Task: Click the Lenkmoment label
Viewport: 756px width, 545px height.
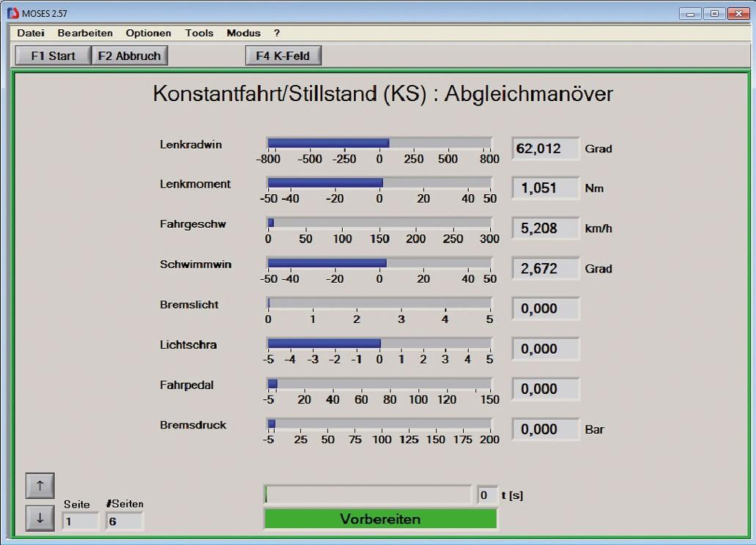Action: (x=196, y=185)
